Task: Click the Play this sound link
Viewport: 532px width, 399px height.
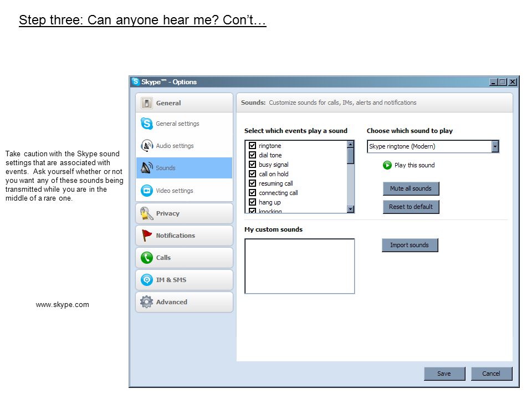Action: tap(415, 165)
